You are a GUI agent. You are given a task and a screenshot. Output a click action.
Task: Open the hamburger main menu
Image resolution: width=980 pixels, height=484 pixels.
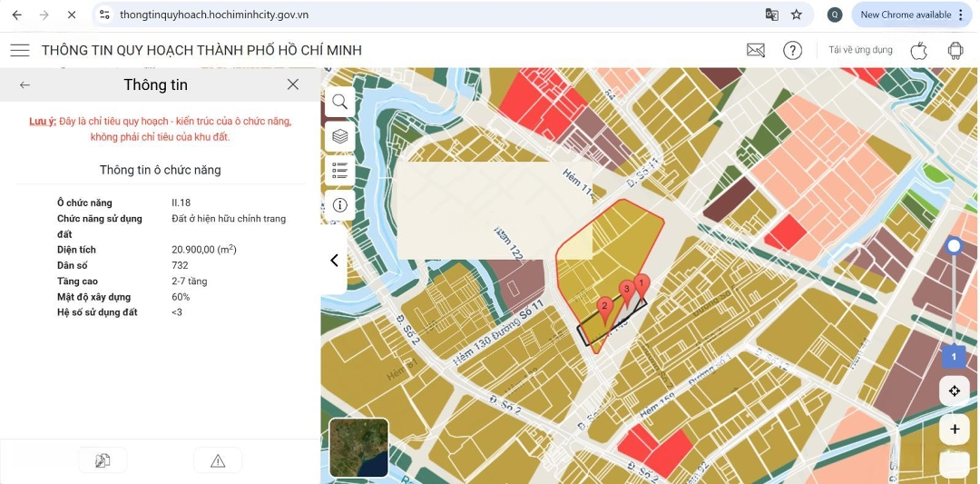pyautogui.click(x=20, y=51)
